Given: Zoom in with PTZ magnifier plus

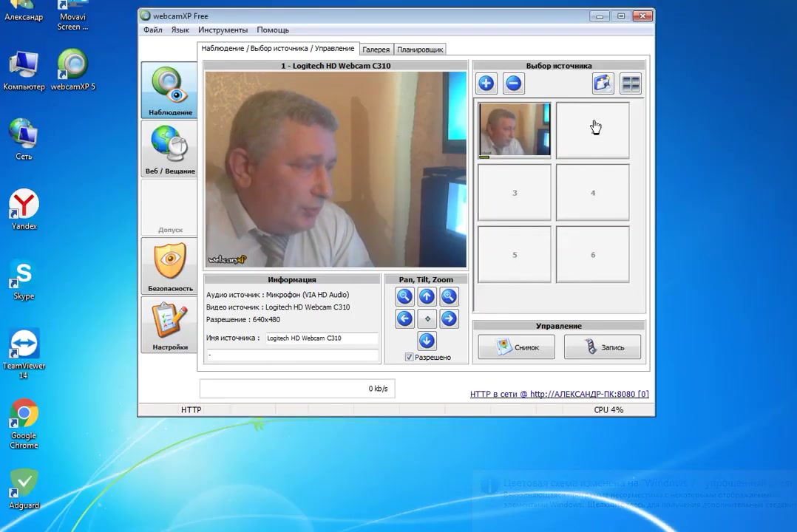Looking at the screenshot, I should point(449,296).
